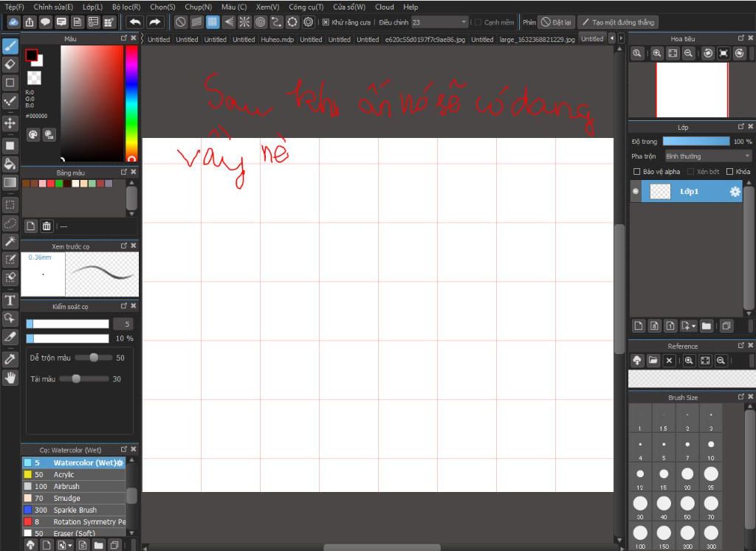756x551 pixels.
Task: Open Watercolor (Wet) brush settings gear
Action: (x=120, y=463)
